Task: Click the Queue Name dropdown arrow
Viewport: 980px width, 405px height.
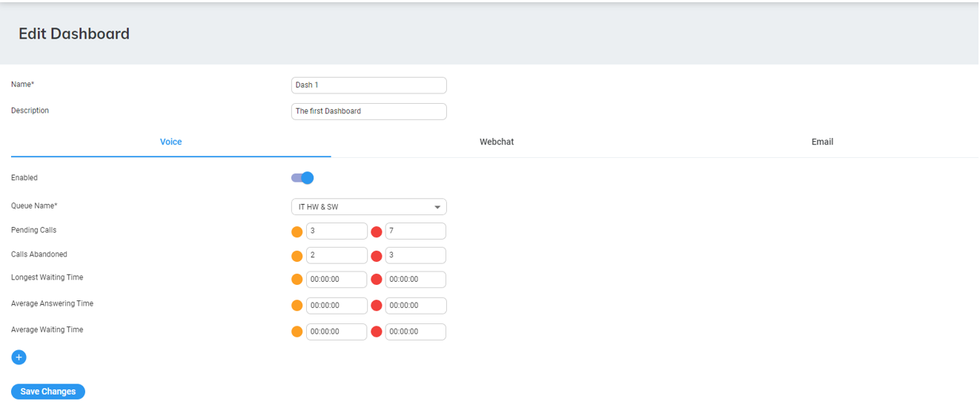Action: pos(437,208)
